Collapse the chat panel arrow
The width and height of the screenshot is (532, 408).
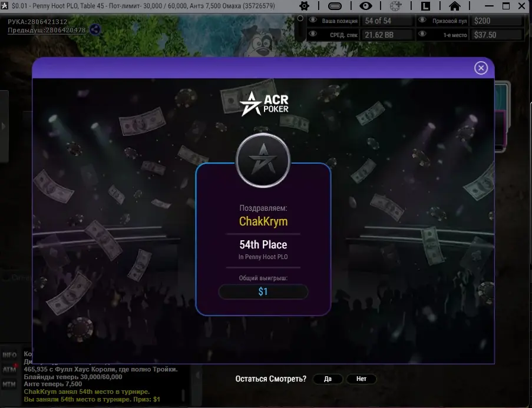[197, 375]
